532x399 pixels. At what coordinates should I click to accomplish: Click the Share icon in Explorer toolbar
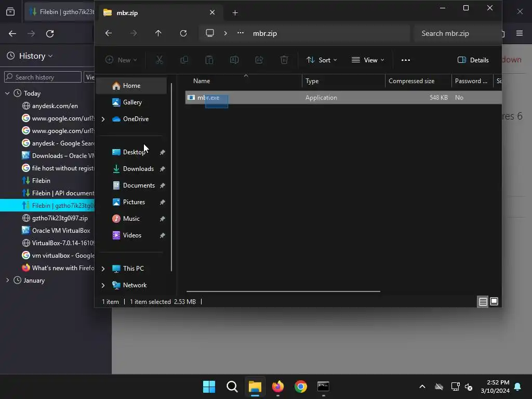[x=259, y=60]
